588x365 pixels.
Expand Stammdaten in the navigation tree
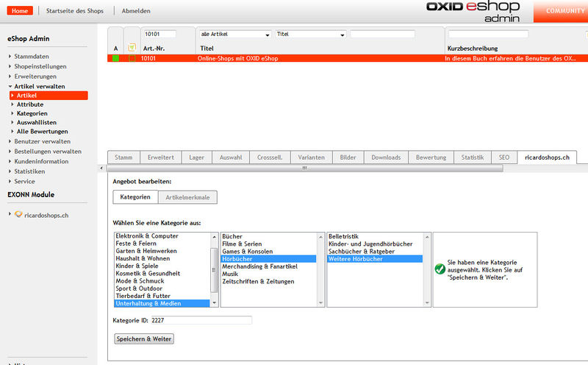[x=32, y=56]
